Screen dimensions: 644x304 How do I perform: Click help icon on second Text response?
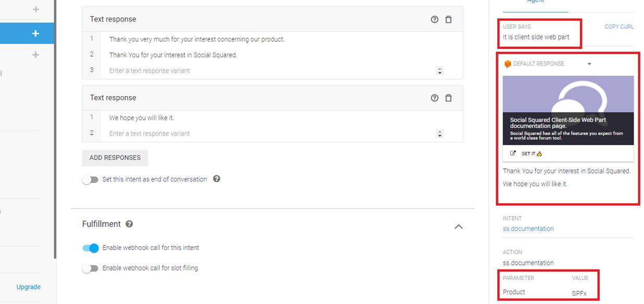[435, 98]
